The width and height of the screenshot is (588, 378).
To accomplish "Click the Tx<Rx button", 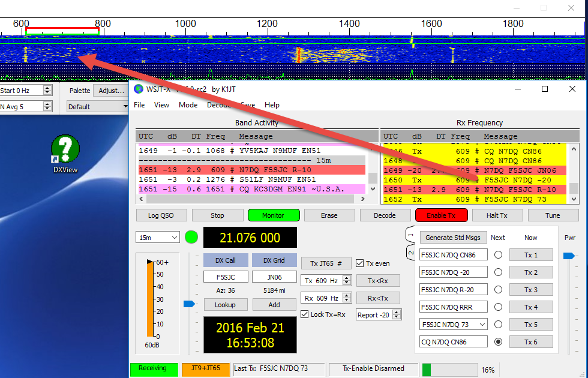I will [x=378, y=281].
